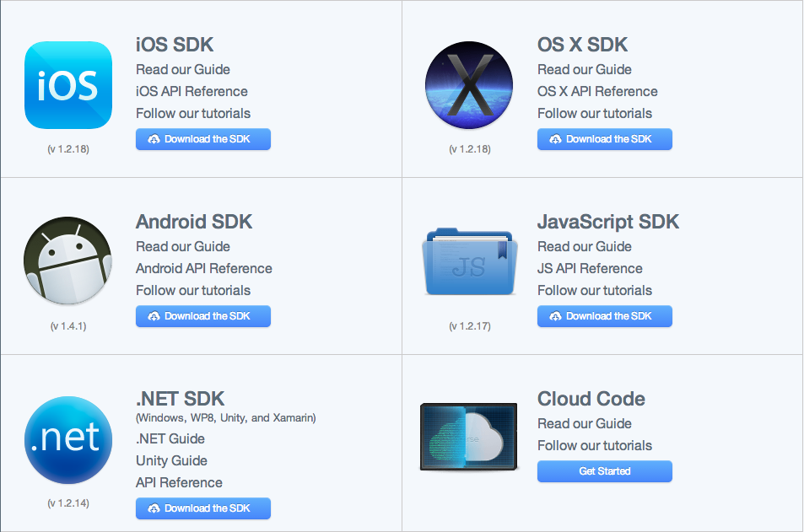
Task: Click the Android robot logo icon
Action: click(x=67, y=261)
